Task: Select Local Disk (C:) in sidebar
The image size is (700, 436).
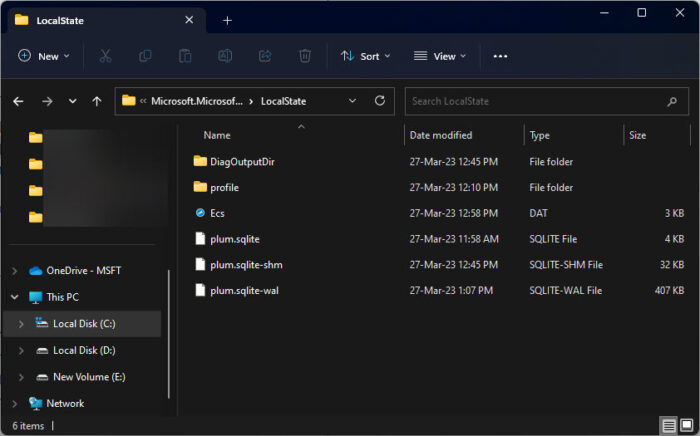Action: pyautogui.click(x=82, y=324)
